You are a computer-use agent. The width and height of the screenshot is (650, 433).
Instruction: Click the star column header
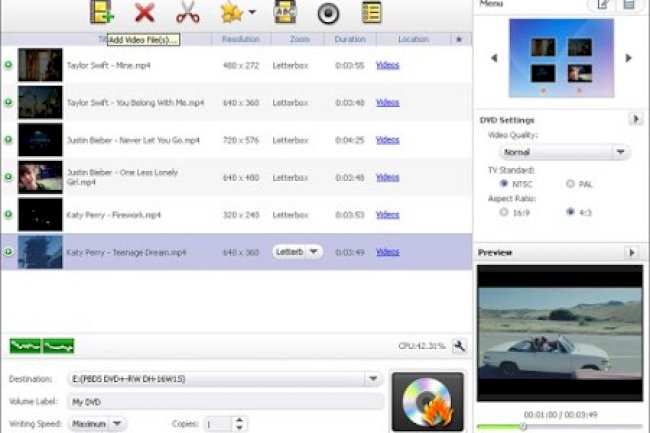tap(458, 39)
